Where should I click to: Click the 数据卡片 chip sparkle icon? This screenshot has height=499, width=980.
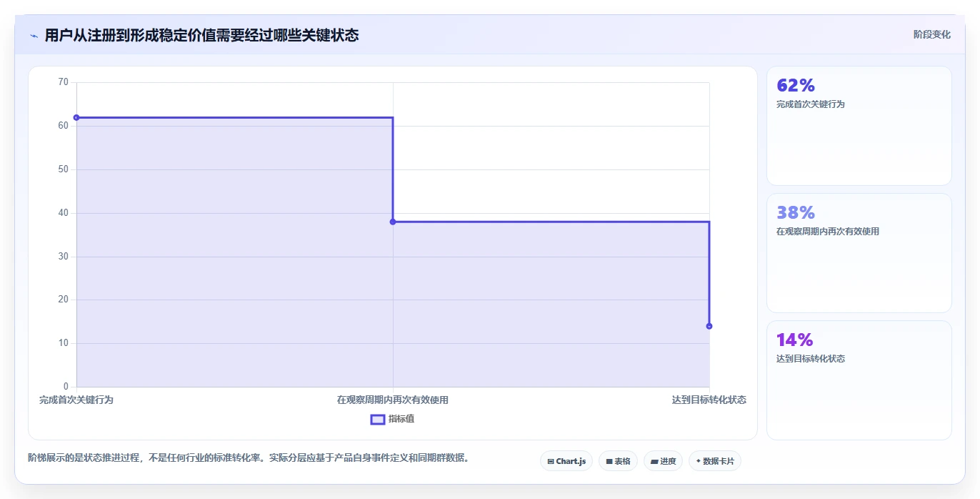click(699, 461)
